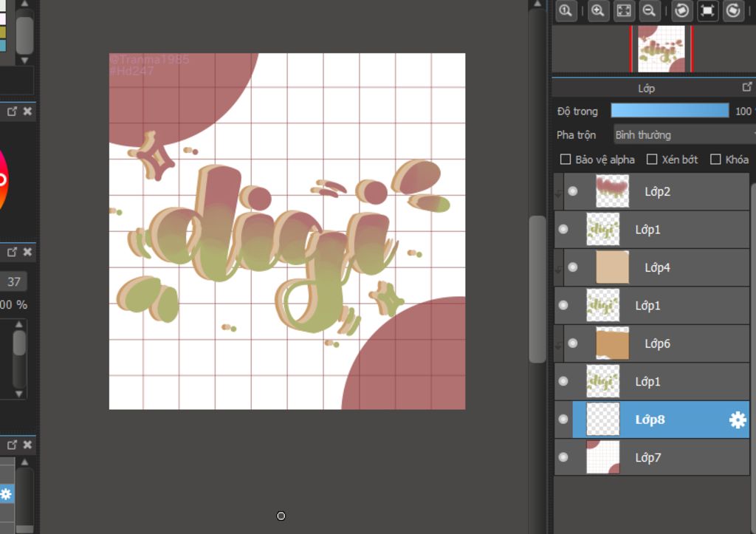The width and height of the screenshot is (756, 534).
Task: Select layer named Lớp2
Action: coord(658,191)
